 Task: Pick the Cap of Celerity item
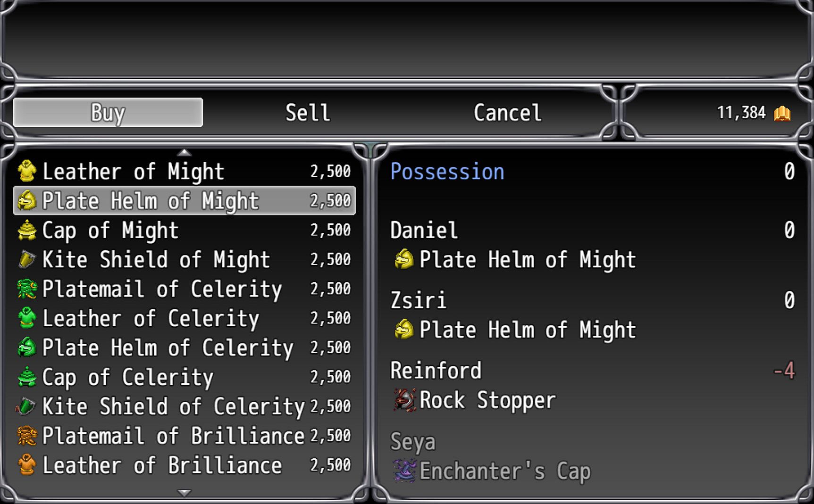click(128, 377)
